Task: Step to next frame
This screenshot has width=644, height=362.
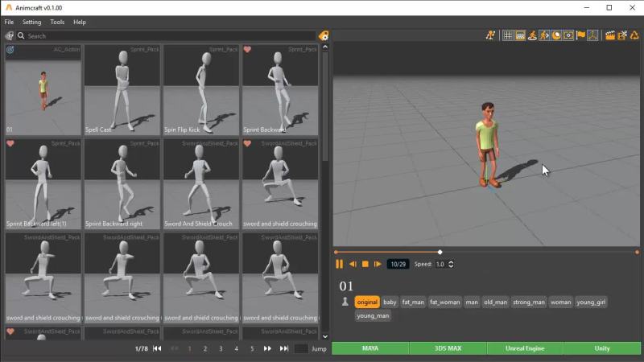Action: pos(378,264)
